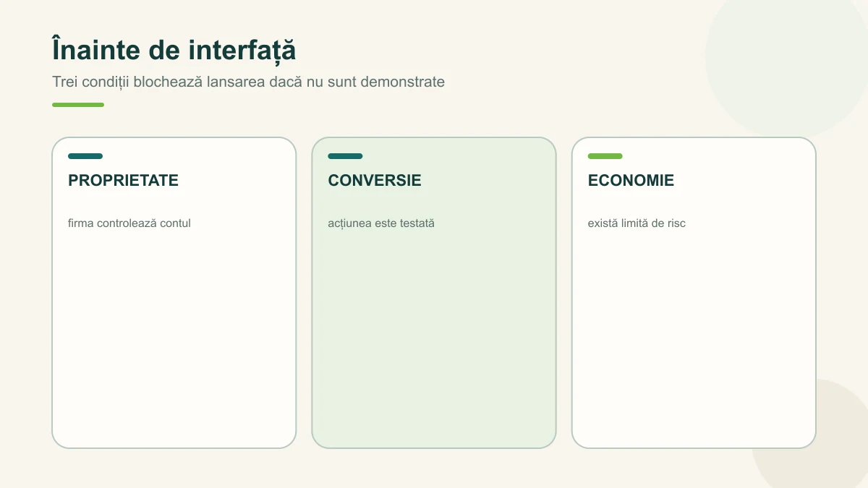
Task: Click the word "interfață" in the title
Action: click(242, 51)
